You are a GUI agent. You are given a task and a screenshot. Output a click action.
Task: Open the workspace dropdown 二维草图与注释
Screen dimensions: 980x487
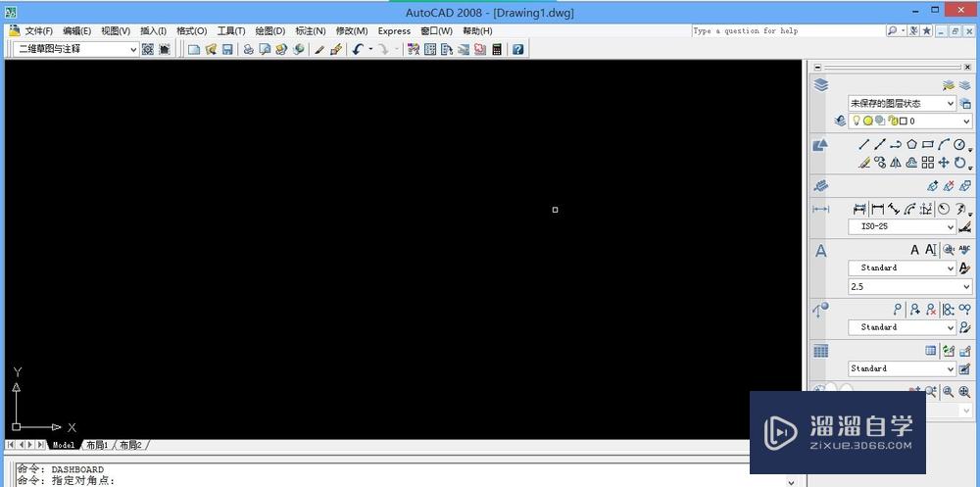[x=76, y=49]
